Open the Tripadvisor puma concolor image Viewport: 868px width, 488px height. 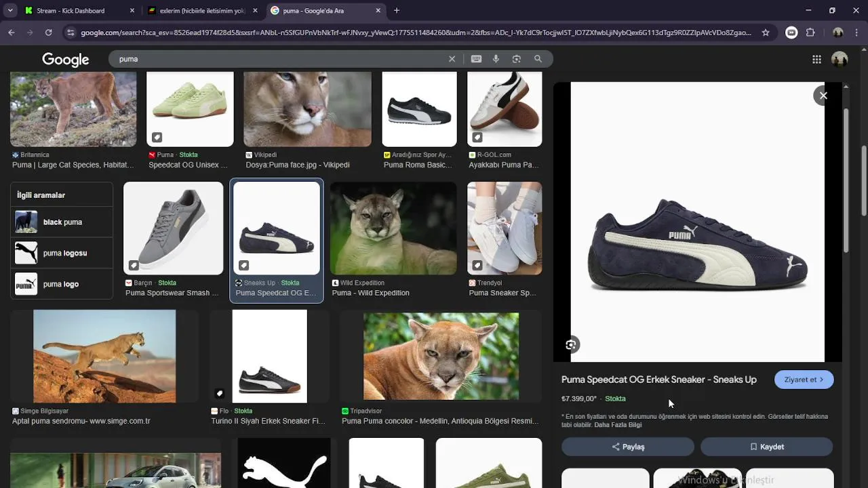441,357
